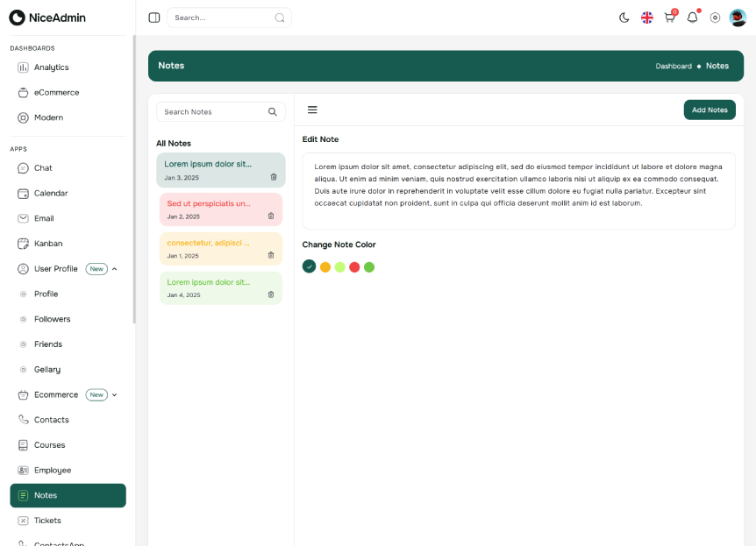The width and height of the screenshot is (756, 546).
Task: Open Analytics dashboard menu item
Action: pyautogui.click(x=68, y=67)
